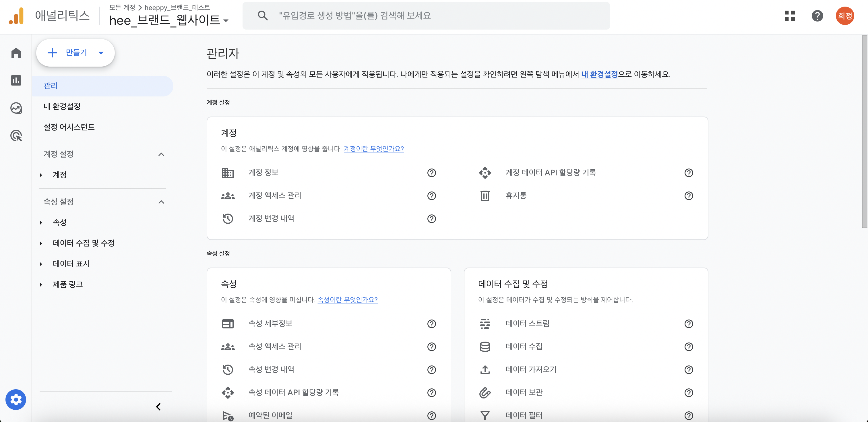Expand the 데이터 수집 및 수정 tree item
The height and width of the screenshot is (422, 868).
point(41,243)
